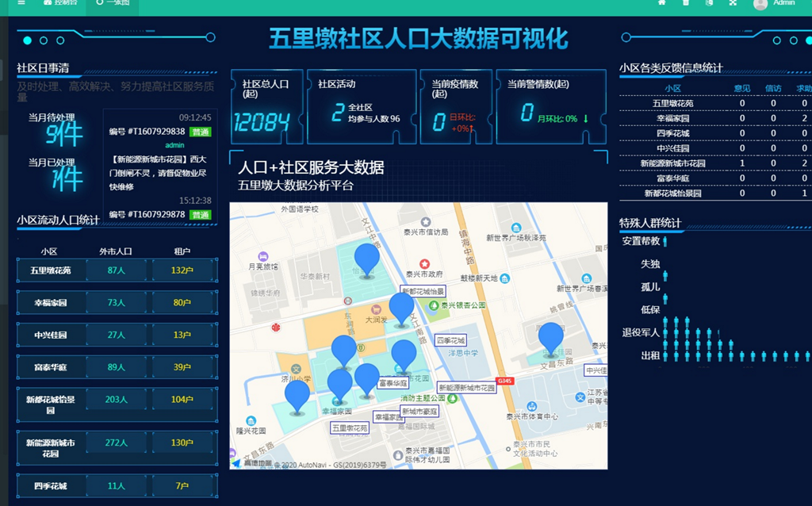Click the fullscreen icon in top bar

tap(733, 2)
